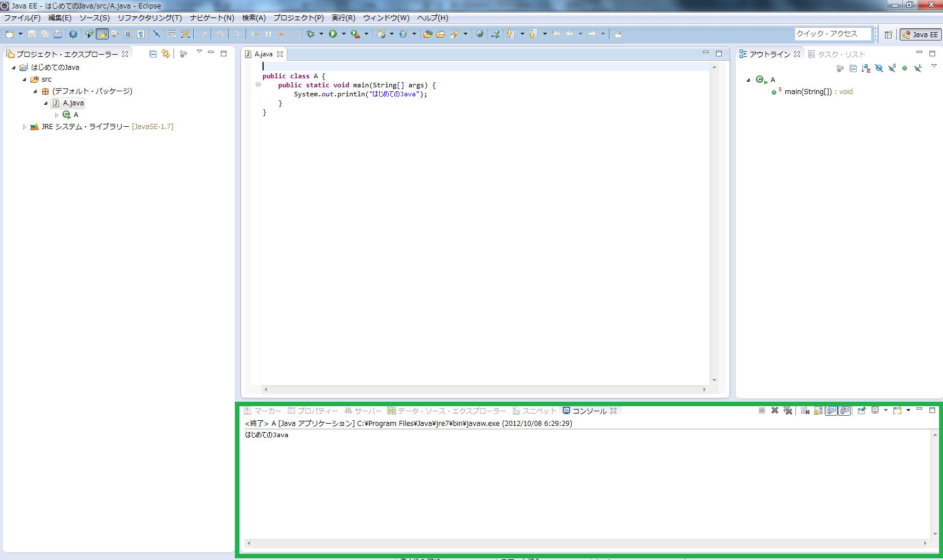Toggle Hide Fields in Outline view
943x560 pixels.
click(879, 68)
